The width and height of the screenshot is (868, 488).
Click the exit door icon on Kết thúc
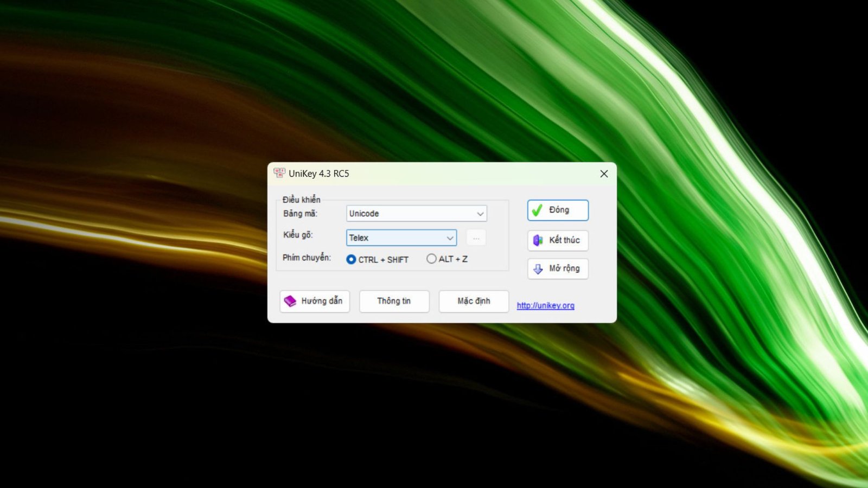[x=538, y=240]
